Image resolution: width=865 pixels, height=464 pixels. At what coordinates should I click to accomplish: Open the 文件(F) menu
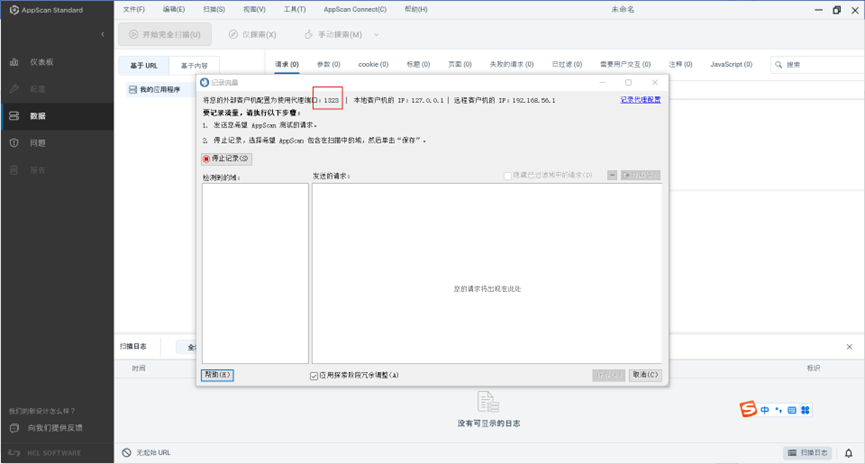(x=134, y=9)
